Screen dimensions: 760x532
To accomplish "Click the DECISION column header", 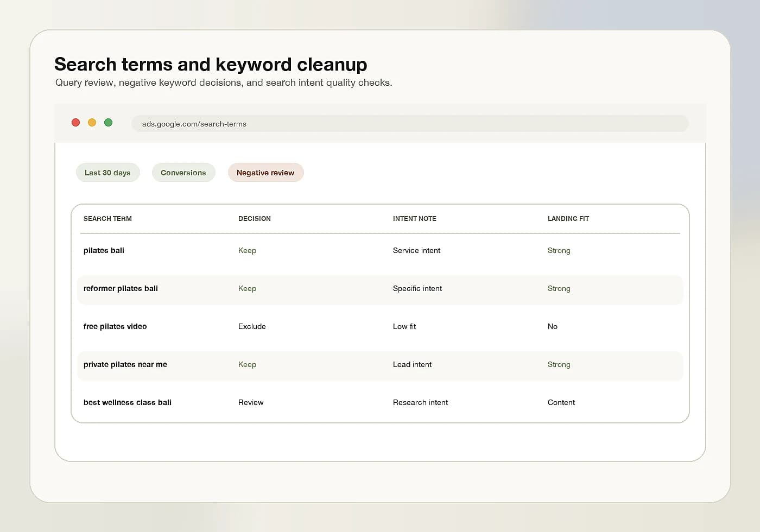I will click(255, 219).
